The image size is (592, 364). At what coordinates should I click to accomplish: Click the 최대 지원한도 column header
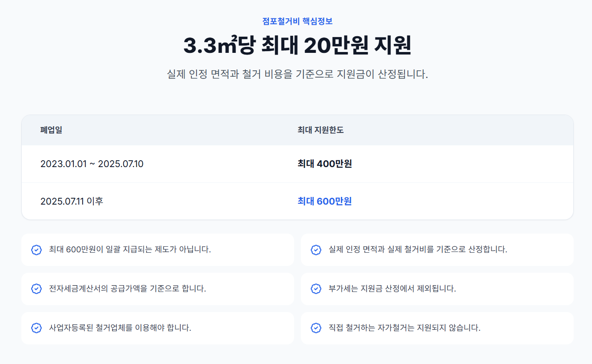[x=321, y=130]
